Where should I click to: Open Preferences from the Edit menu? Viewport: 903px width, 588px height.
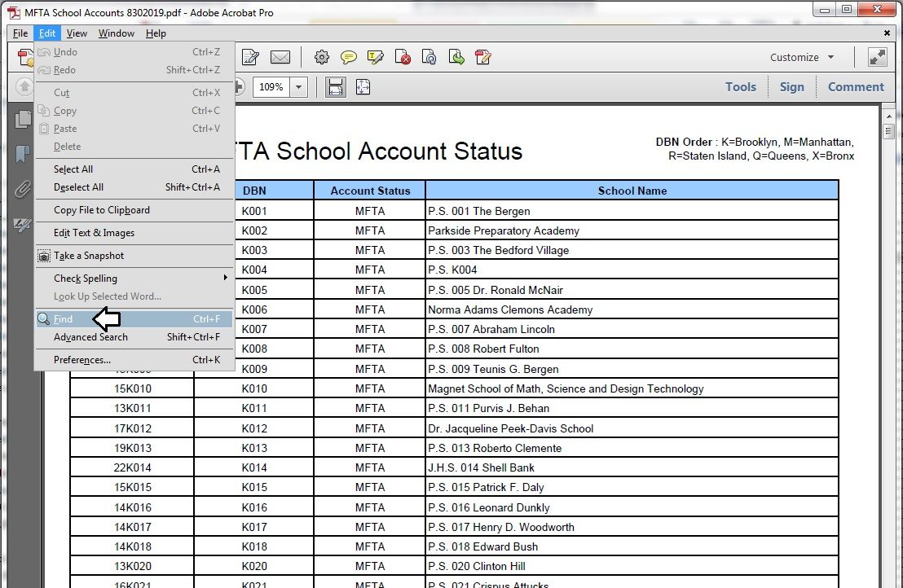[134, 360]
